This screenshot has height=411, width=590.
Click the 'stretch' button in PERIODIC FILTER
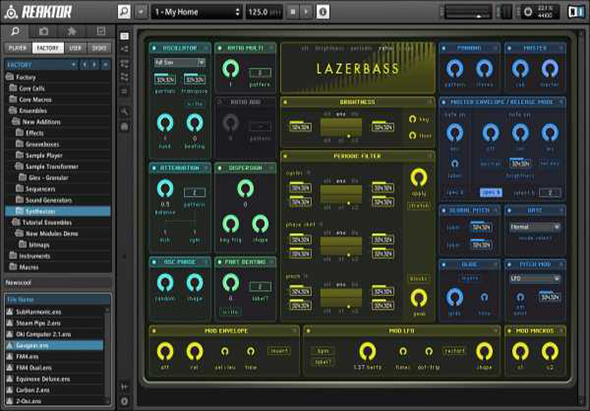tap(419, 206)
